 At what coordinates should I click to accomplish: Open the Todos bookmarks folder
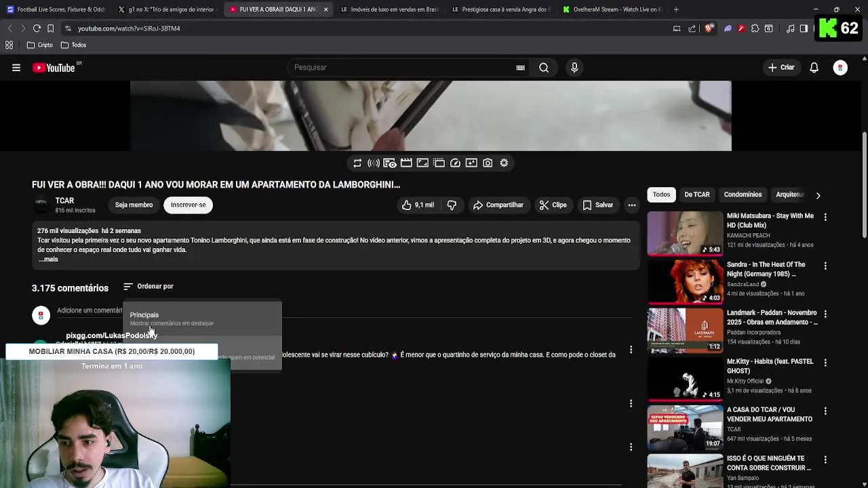(74, 45)
